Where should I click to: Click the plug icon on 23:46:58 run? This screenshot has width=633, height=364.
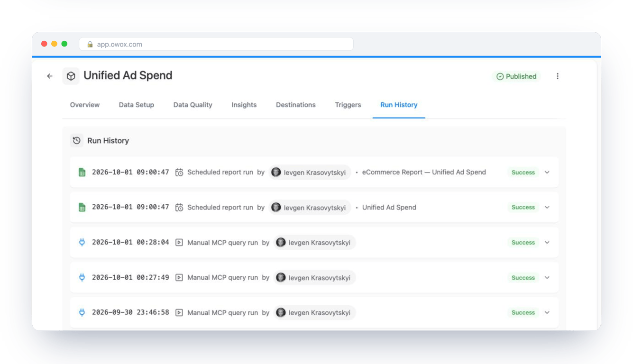82,312
